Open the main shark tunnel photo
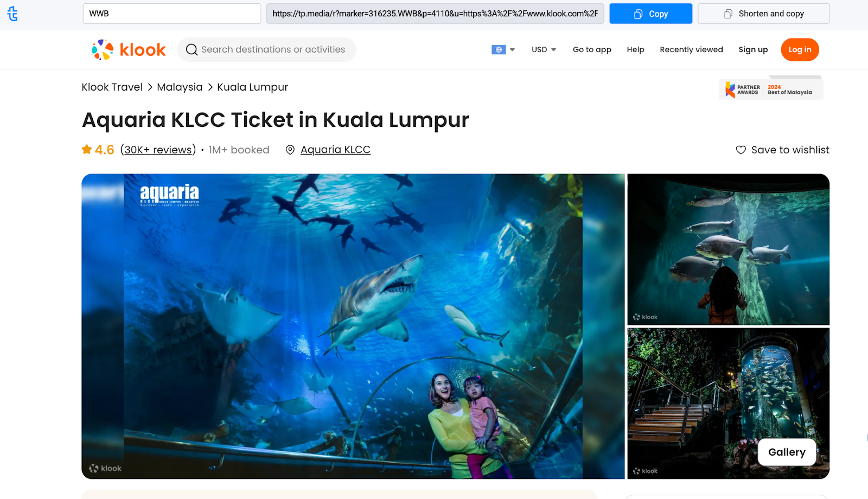The width and height of the screenshot is (868, 499). click(353, 326)
